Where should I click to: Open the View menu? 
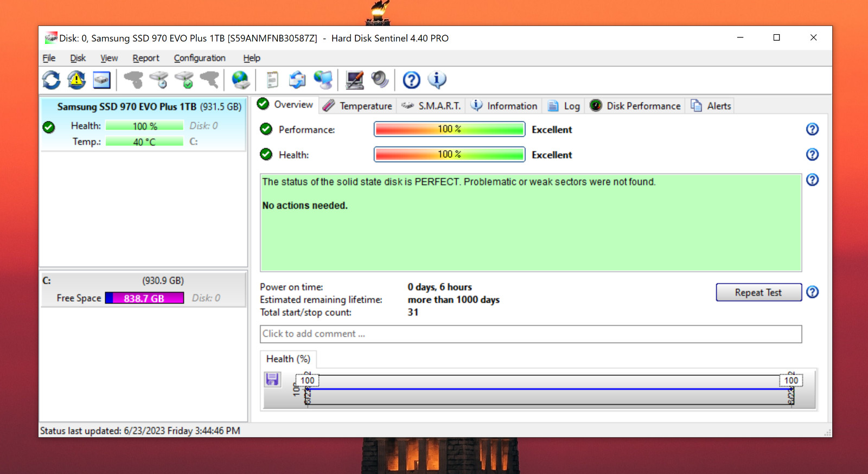point(109,58)
